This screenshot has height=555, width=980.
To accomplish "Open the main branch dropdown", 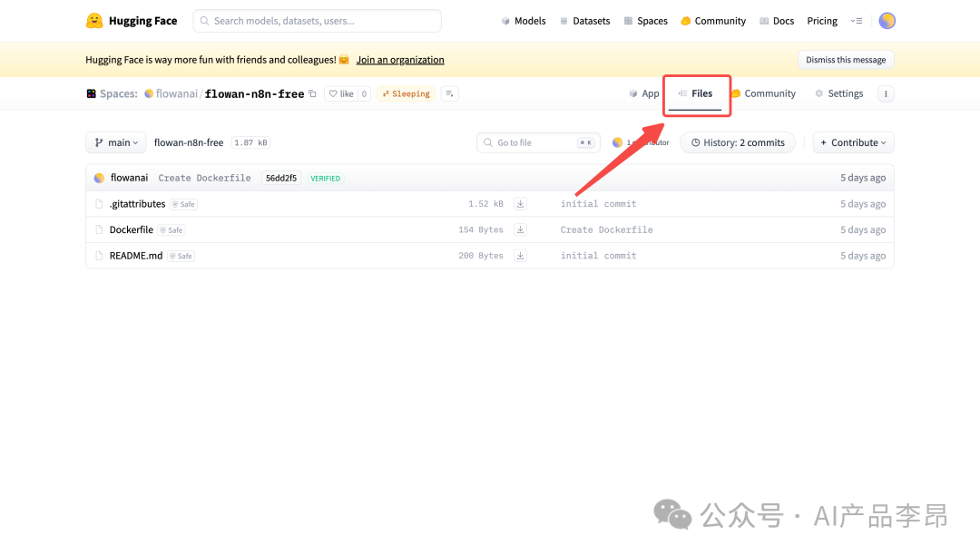I will (115, 142).
